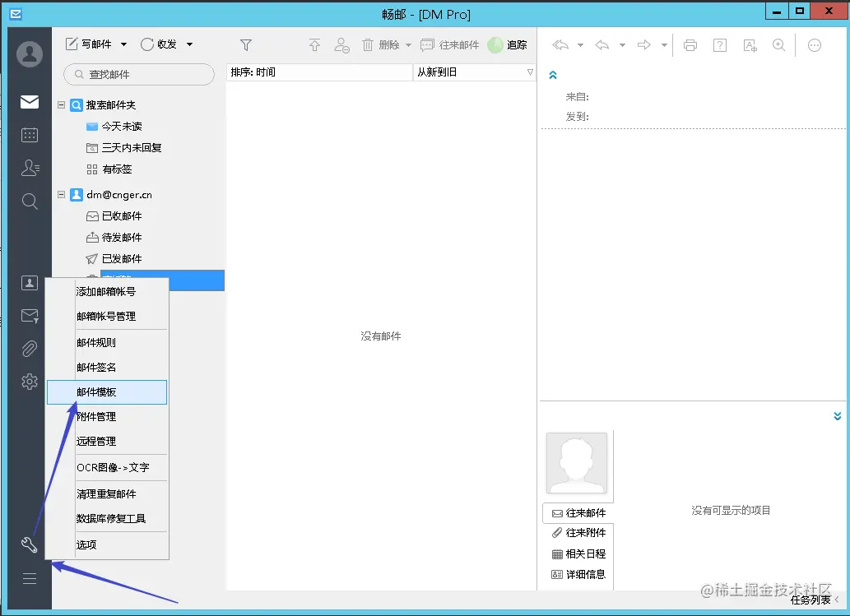Click the delete trash icon
Image resolution: width=850 pixels, height=616 pixels.
pyautogui.click(x=368, y=45)
